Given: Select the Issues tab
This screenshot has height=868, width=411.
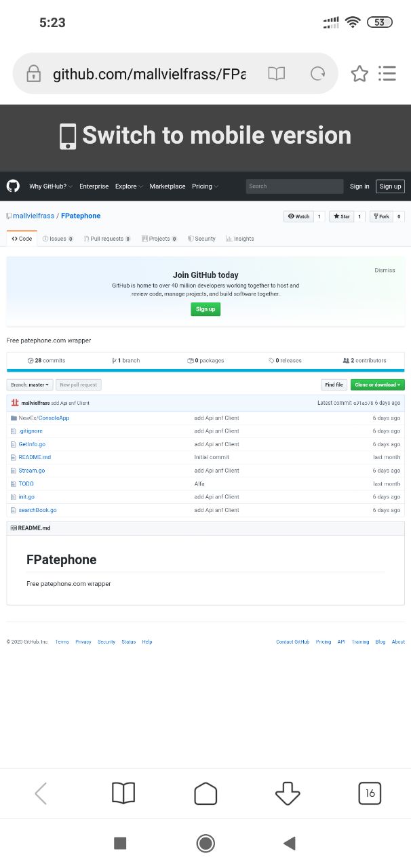Looking at the screenshot, I should pos(58,239).
